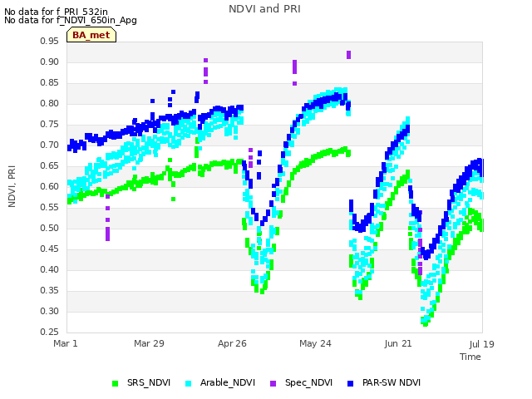Toggle the PAR-SW NDVI legend entry
This screenshot has height=399, width=532.
(x=384, y=382)
